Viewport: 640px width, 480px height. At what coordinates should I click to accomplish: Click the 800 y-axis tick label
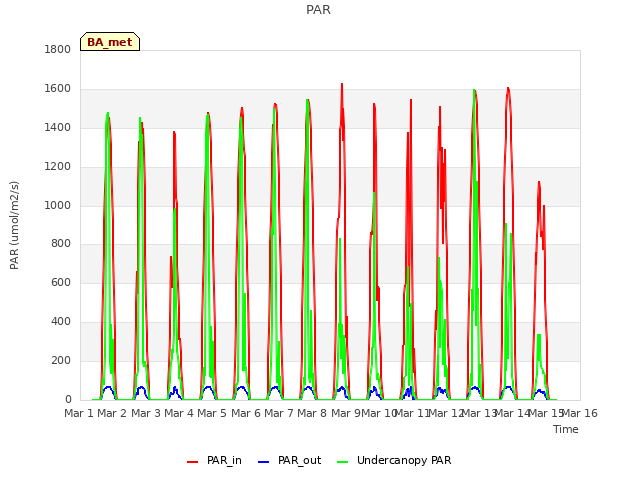tap(61, 244)
